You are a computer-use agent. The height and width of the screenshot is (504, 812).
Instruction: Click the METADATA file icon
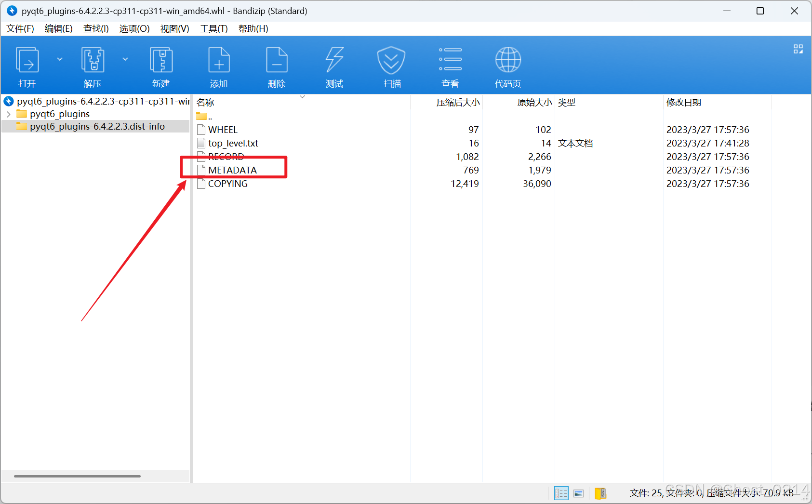tap(201, 170)
